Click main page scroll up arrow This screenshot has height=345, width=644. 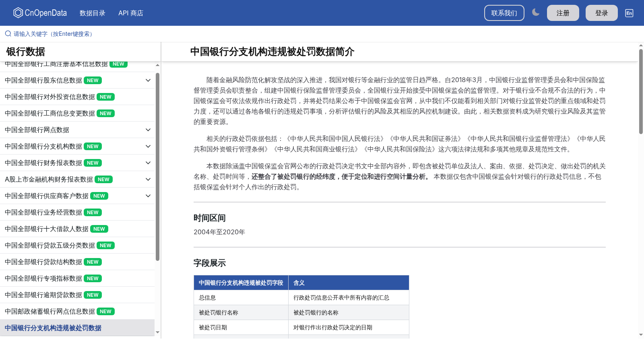pyautogui.click(x=641, y=45)
